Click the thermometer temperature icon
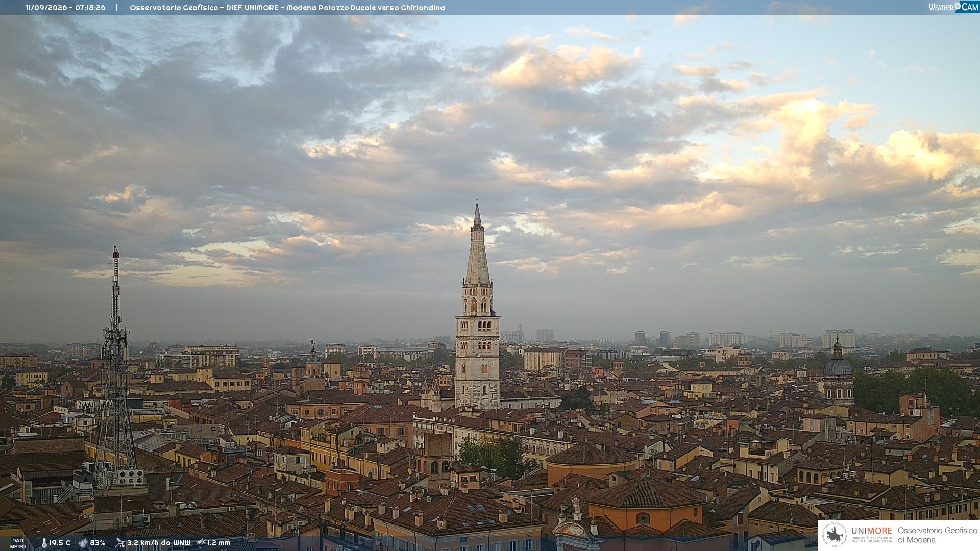Viewport: 980px width, 551px height. tap(44, 543)
